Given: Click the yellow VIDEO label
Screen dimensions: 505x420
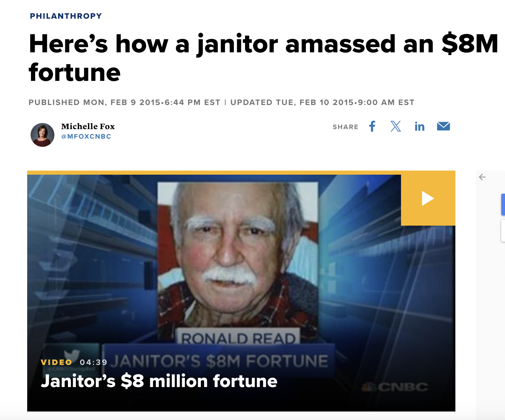Looking at the screenshot, I should click(56, 362).
